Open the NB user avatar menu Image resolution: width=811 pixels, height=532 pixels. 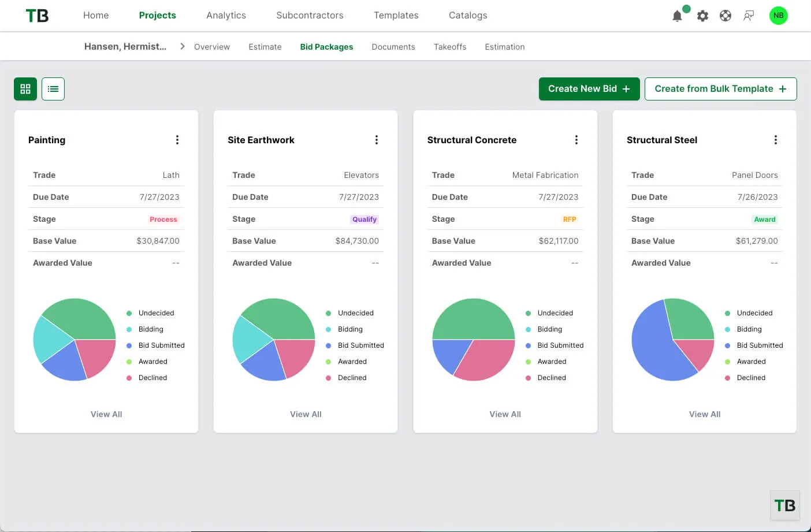point(778,16)
